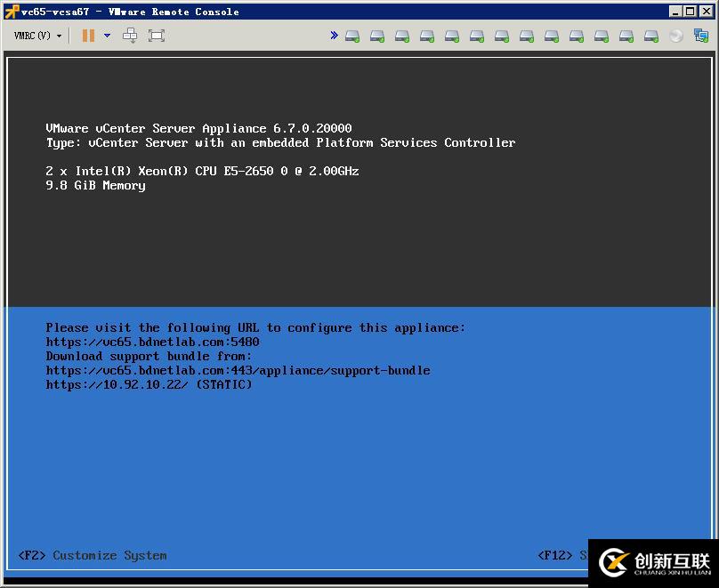Click the Intel Xeon CPU E5-2650 line

202,171
